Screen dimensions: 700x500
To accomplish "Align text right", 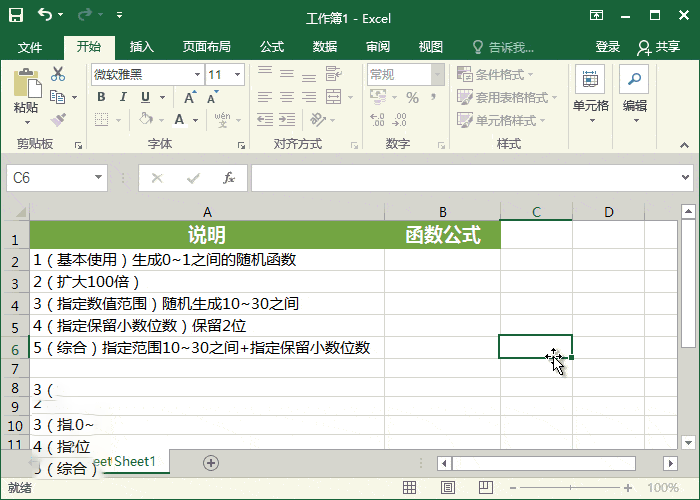I will coord(308,97).
